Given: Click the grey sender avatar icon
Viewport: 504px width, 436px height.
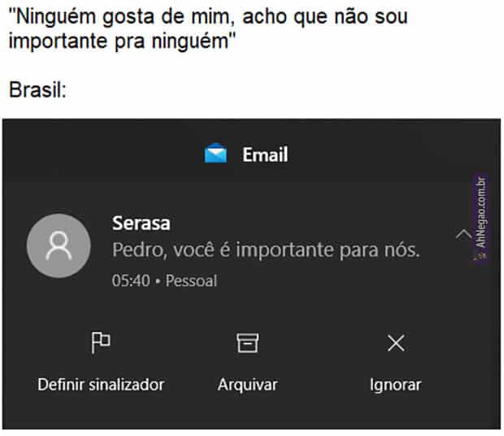Looking at the screenshot, I should (59, 246).
